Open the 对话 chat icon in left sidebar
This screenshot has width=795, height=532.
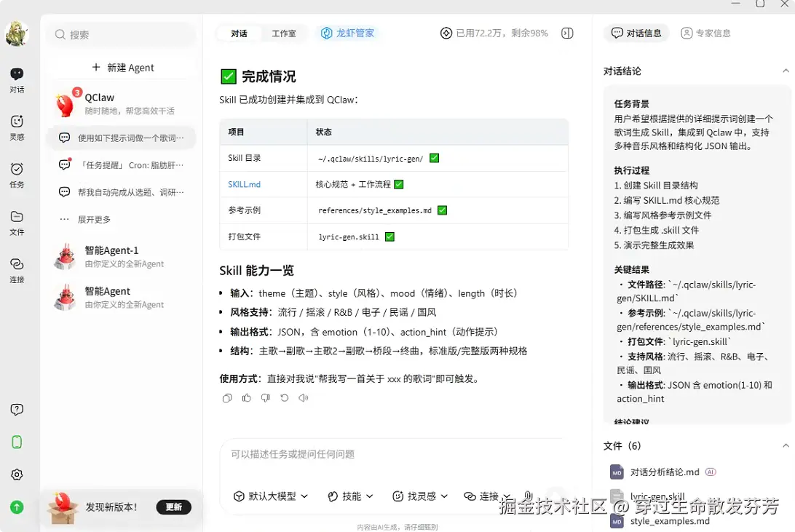coord(17,74)
